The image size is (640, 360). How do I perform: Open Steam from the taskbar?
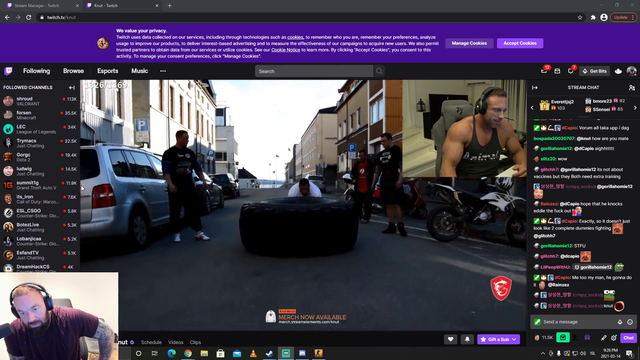[269, 353]
